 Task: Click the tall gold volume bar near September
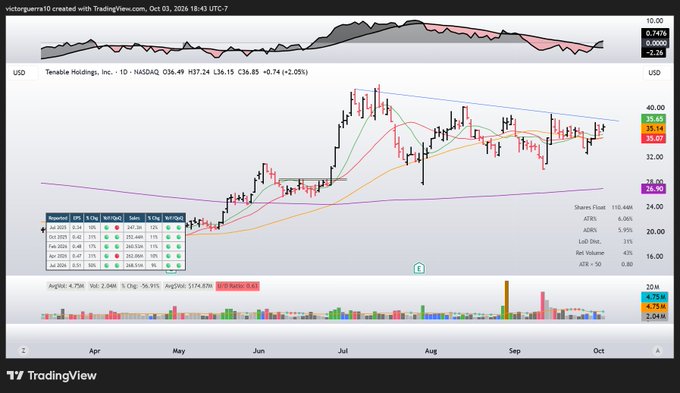click(x=506, y=300)
